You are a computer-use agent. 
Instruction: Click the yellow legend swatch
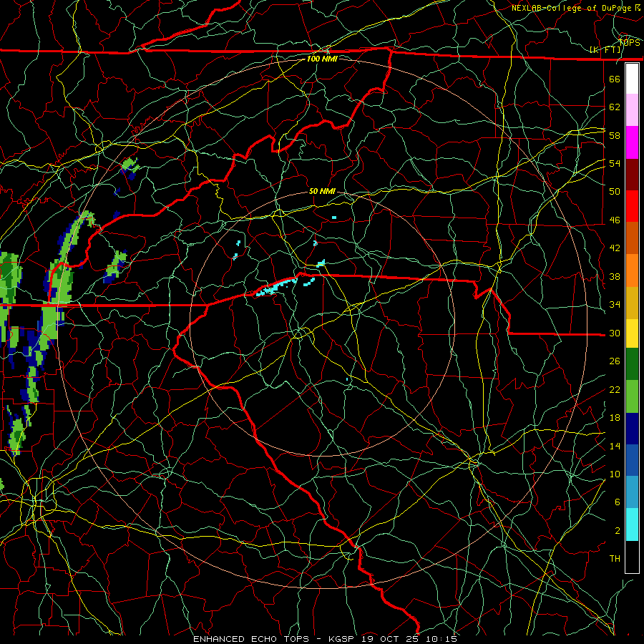[632, 333]
